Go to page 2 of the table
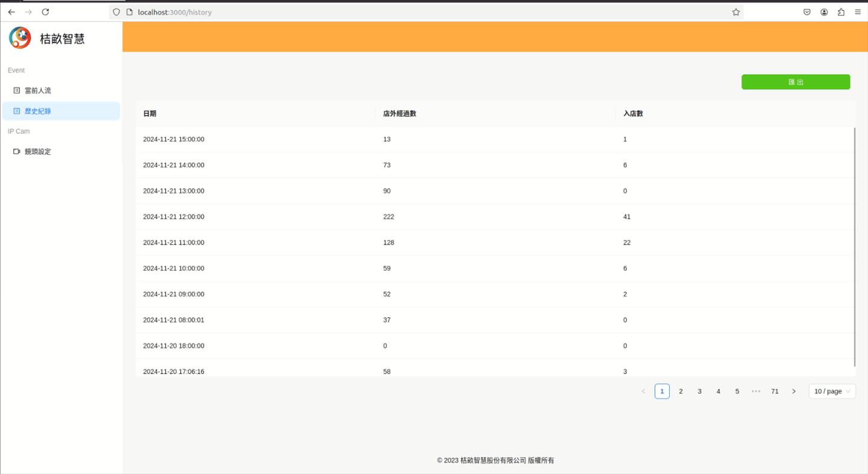Screen dimensions: 868x474 click(x=681, y=391)
